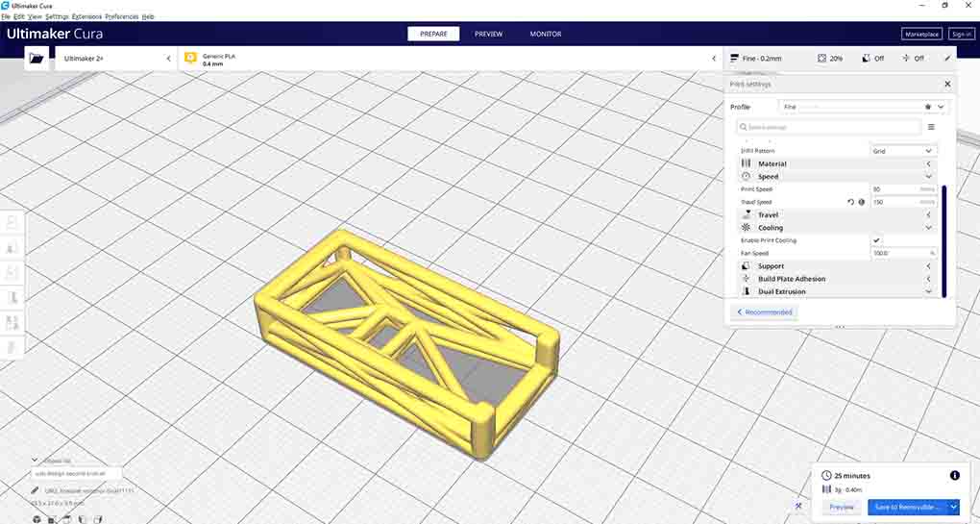Click the Print Speed value field

pos(904,189)
